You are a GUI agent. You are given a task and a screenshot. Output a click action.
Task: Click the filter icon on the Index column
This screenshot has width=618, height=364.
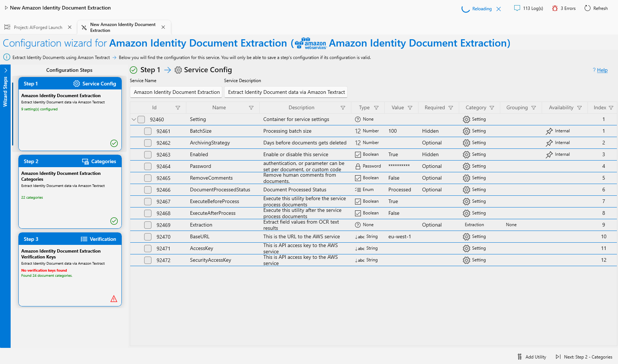click(x=611, y=108)
